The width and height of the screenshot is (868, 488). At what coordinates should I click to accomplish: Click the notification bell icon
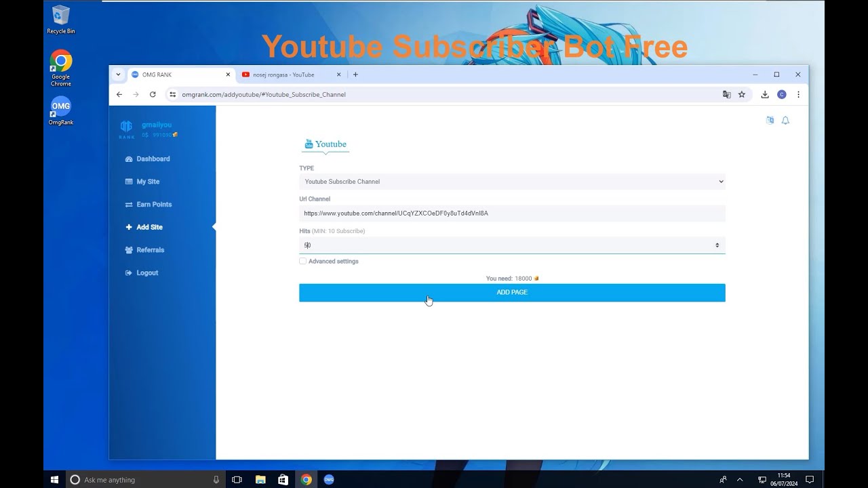tap(785, 121)
